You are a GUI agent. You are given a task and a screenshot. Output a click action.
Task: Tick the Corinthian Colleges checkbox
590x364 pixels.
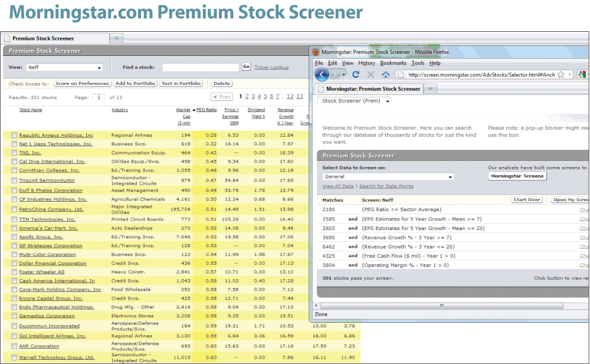coord(14,170)
